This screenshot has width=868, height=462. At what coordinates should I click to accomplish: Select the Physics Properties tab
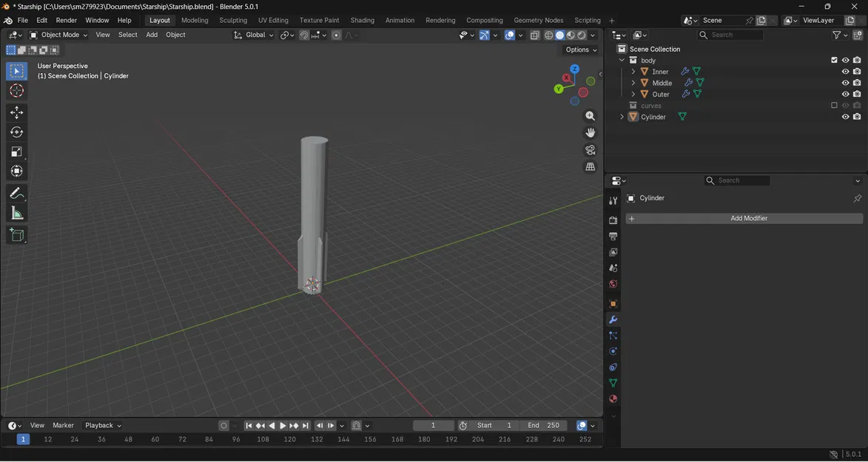tap(613, 350)
